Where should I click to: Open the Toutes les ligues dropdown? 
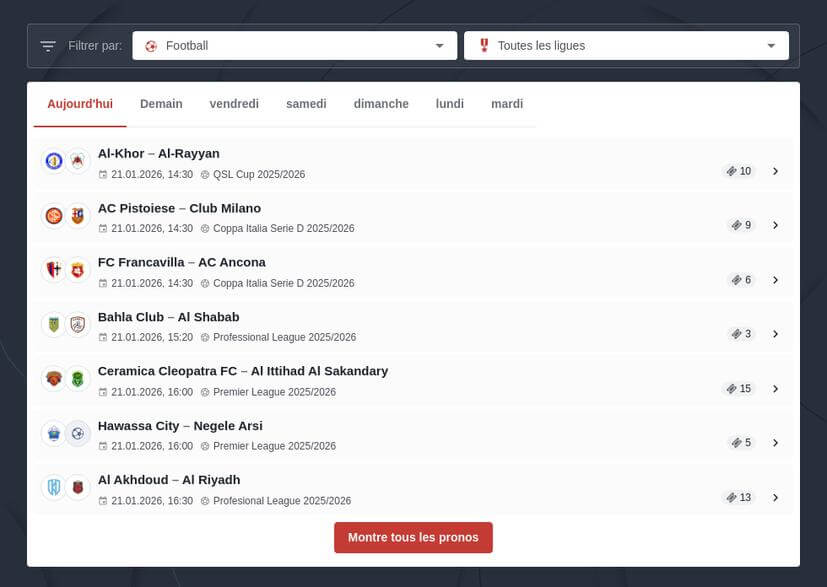click(626, 46)
